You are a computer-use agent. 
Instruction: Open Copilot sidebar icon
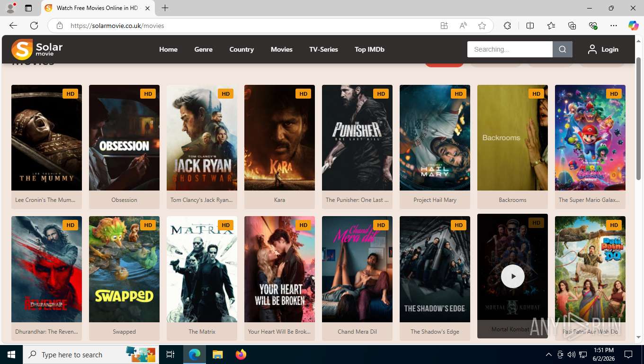(633, 26)
